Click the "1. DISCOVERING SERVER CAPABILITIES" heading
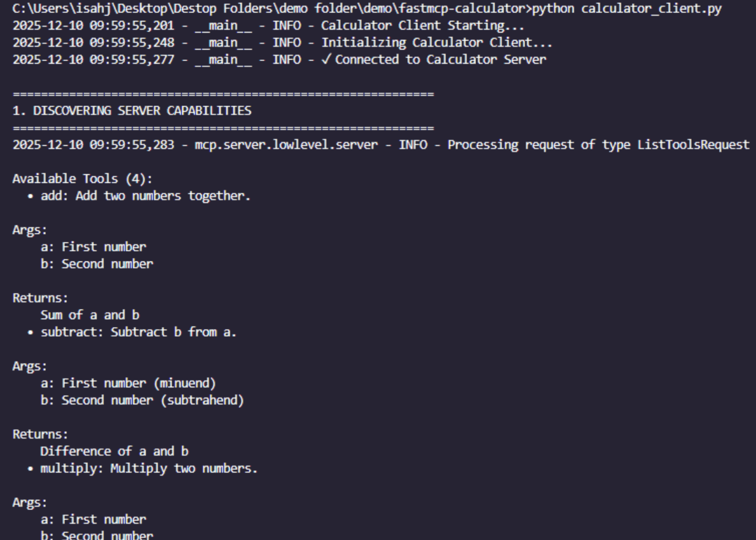The width and height of the screenshot is (756, 540). pos(132,111)
